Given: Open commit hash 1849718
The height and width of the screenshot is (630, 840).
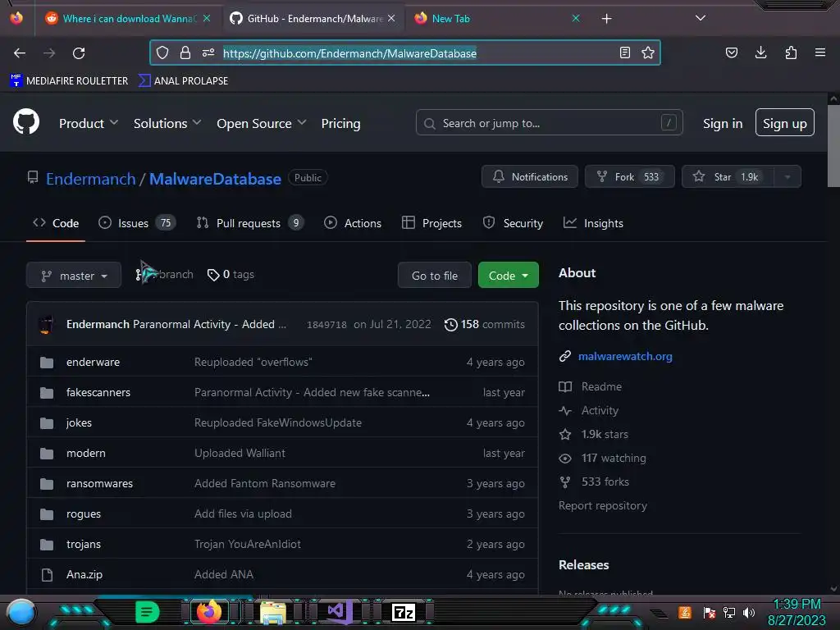Looking at the screenshot, I should pyautogui.click(x=326, y=325).
